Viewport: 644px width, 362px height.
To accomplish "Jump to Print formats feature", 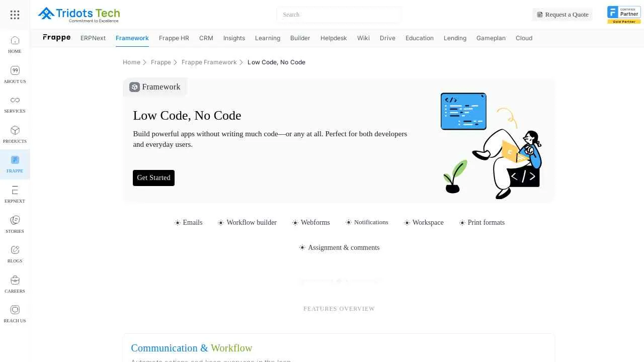I will [x=481, y=223].
